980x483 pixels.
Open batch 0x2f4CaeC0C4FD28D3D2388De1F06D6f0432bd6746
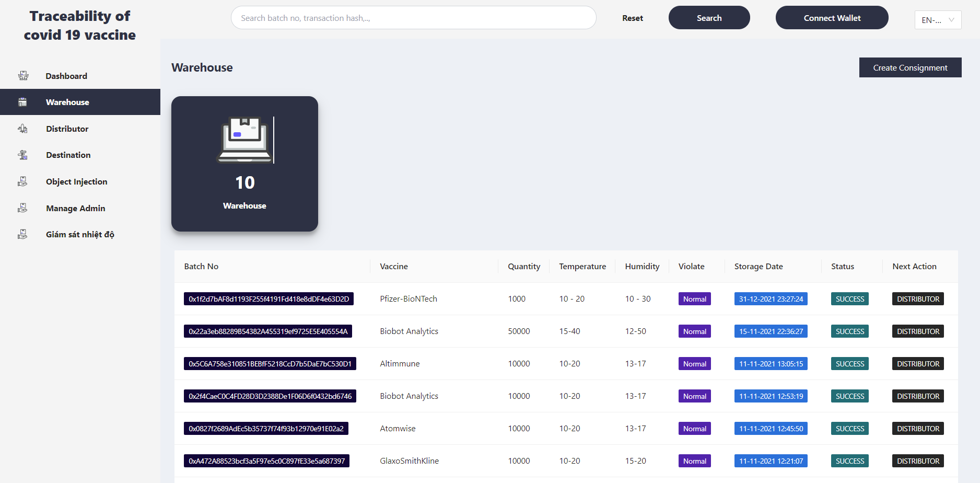(270, 396)
